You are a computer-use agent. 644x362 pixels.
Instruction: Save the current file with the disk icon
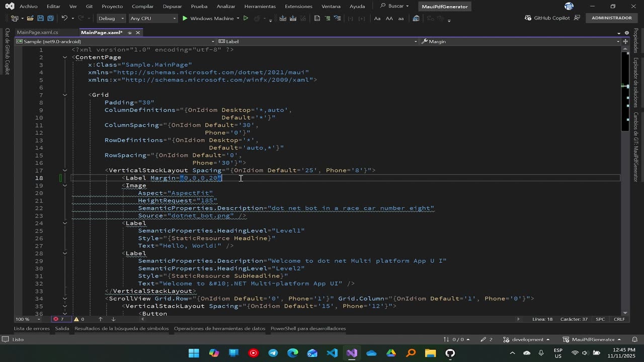[x=40, y=18]
